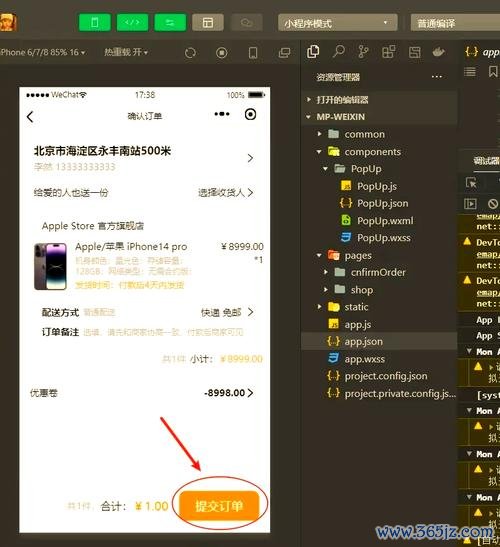Screen dimensions: 500x547
Task: Open the 普通编译 compile dropdown
Action: [x=455, y=23]
